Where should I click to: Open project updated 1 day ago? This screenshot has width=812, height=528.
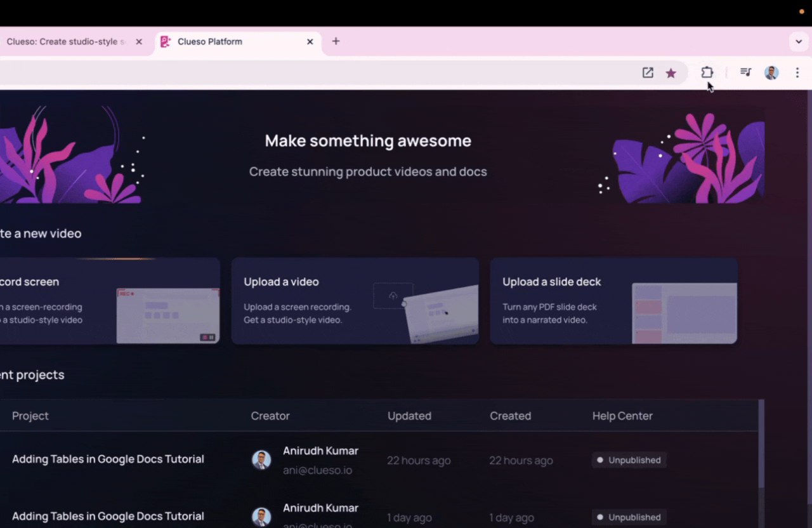[108, 517]
